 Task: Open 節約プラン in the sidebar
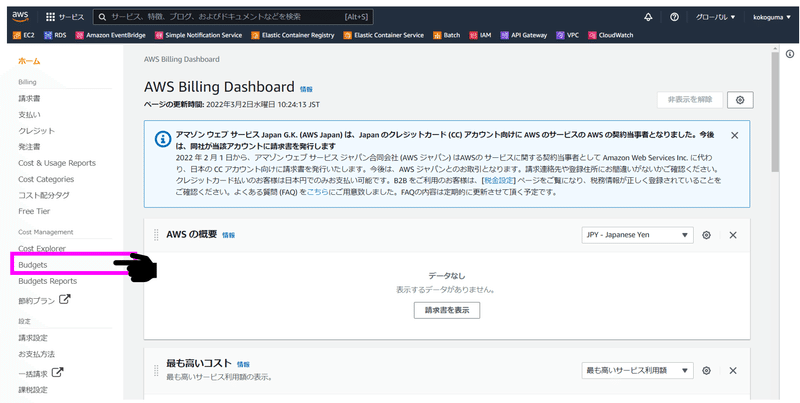pyautogui.click(x=36, y=301)
